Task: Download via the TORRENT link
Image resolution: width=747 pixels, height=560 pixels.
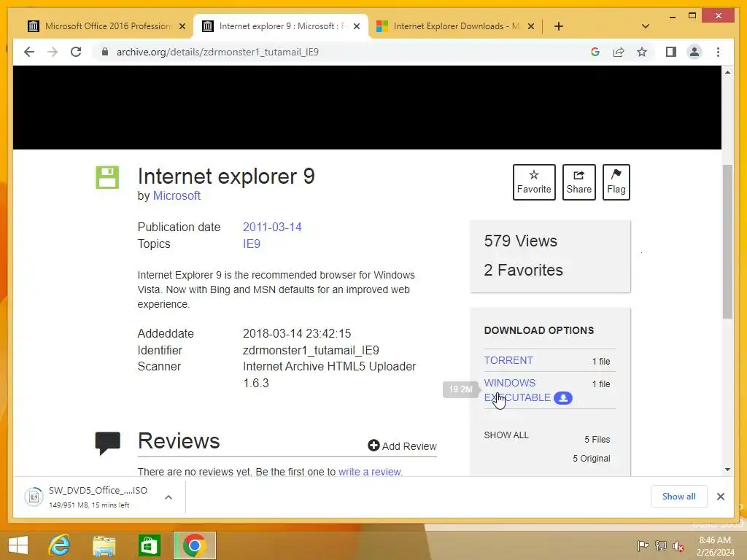Action: pyautogui.click(x=508, y=360)
